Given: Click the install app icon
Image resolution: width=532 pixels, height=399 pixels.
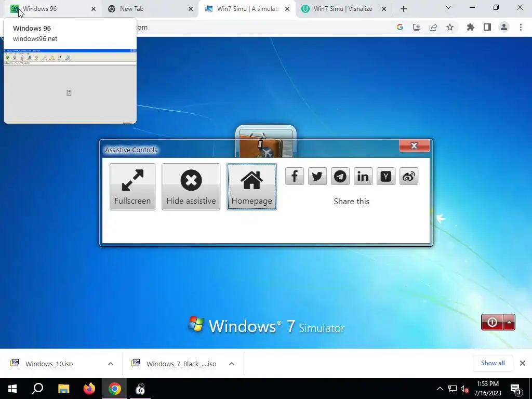Looking at the screenshot, I should click(x=417, y=27).
